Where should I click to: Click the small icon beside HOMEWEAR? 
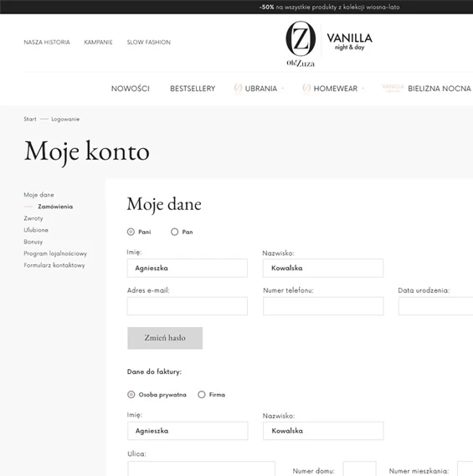tap(306, 89)
